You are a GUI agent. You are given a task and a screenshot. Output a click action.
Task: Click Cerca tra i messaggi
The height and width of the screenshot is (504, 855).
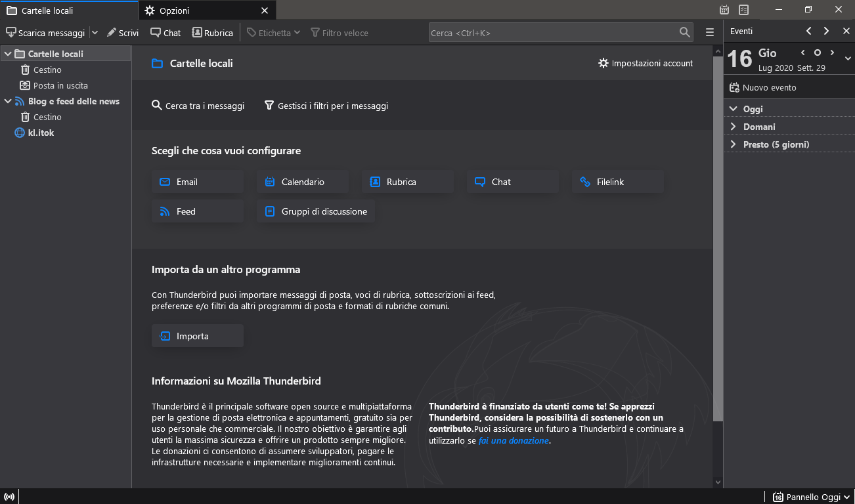coord(198,106)
